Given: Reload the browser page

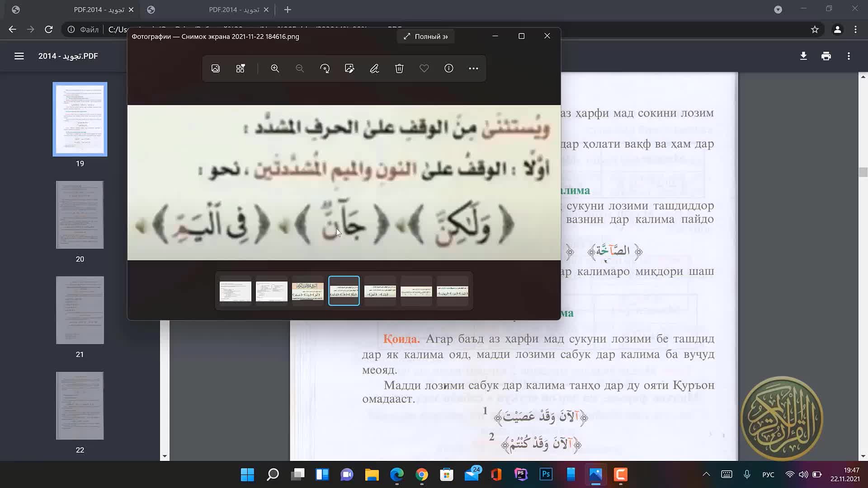Looking at the screenshot, I should point(48,29).
